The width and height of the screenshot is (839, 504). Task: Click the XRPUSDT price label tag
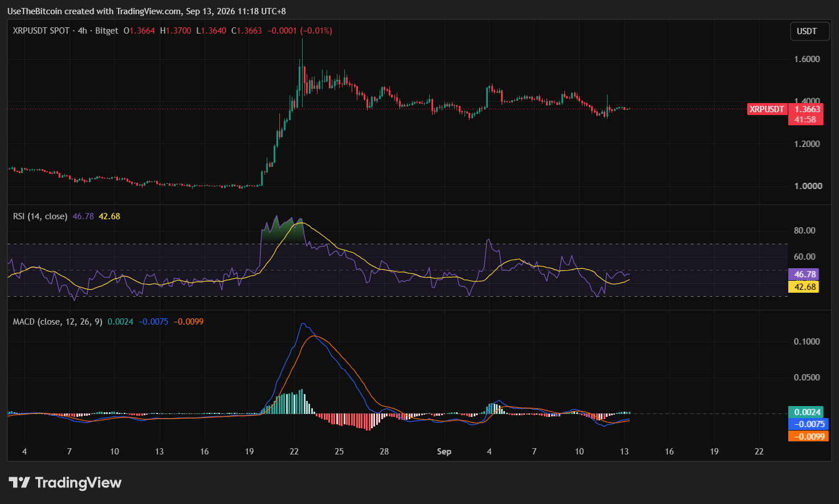[x=767, y=109]
